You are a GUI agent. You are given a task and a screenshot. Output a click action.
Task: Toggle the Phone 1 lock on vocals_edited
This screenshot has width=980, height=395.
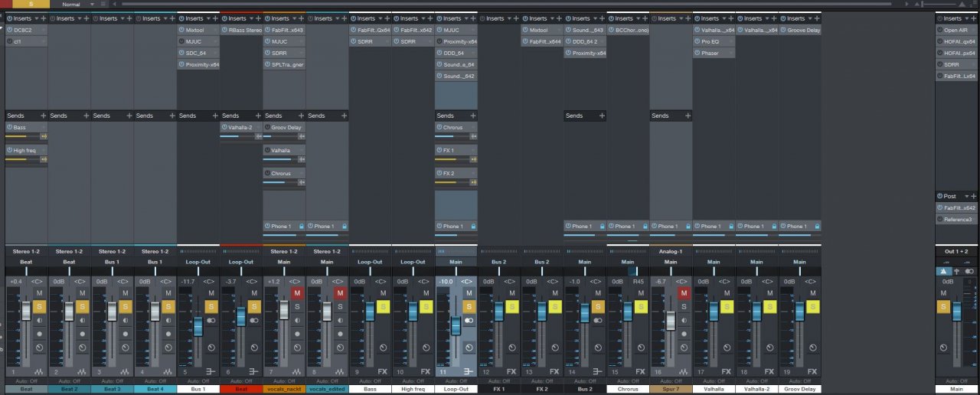344,227
